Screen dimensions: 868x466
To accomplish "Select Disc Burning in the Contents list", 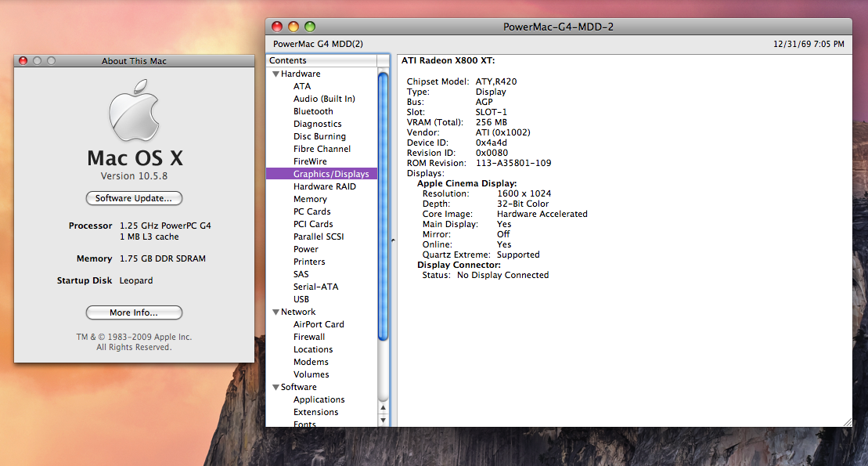I will (x=317, y=135).
